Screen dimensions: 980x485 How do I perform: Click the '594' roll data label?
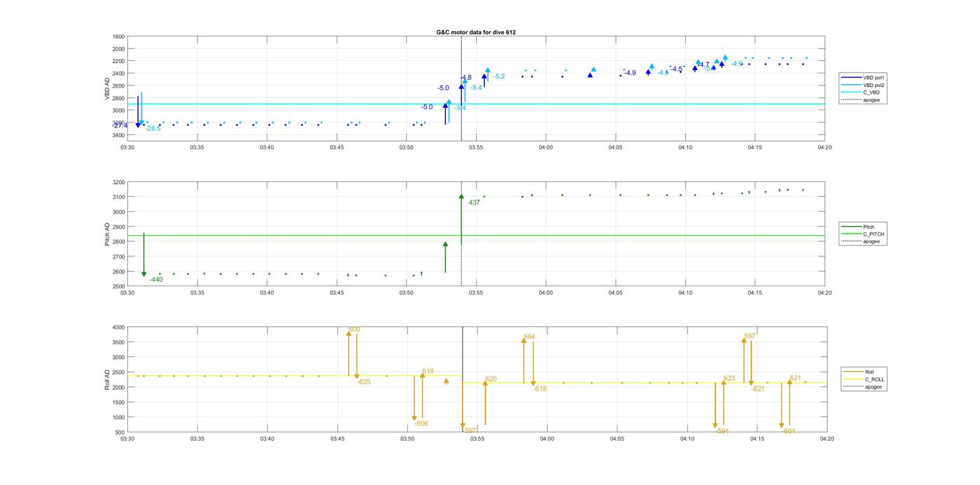pyautogui.click(x=528, y=337)
